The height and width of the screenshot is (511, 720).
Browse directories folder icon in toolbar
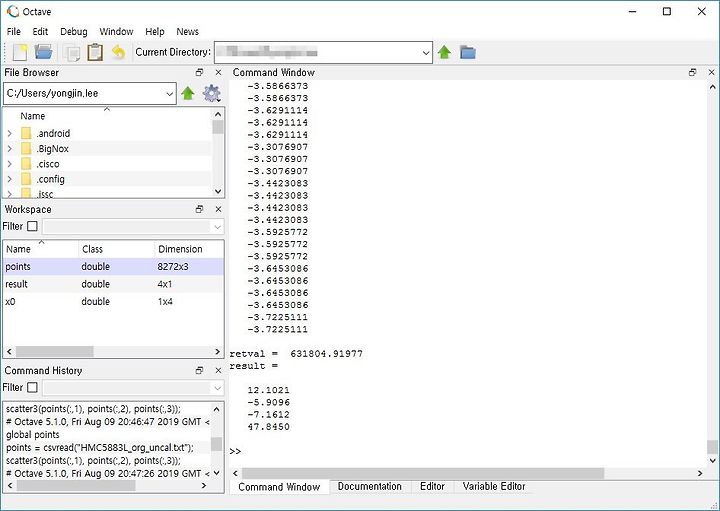click(467, 52)
